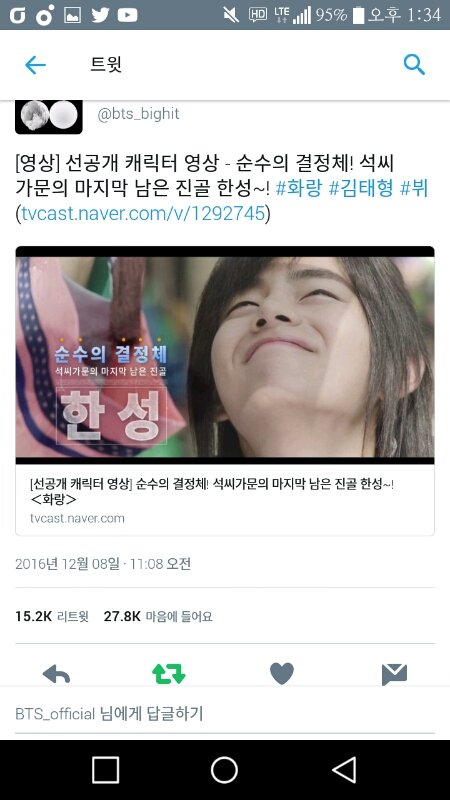Tap Android recent apps square button
The height and width of the screenshot is (800, 450).
click(x=106, y=770)
